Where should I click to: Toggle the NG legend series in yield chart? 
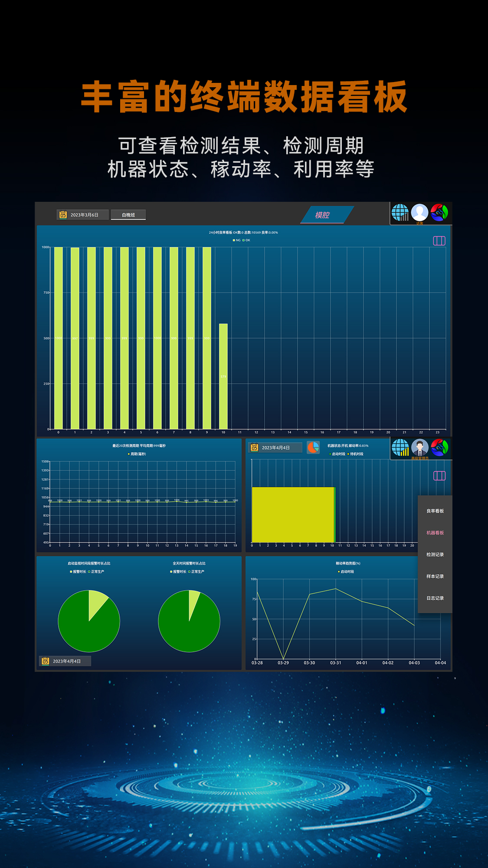[236, 240]
